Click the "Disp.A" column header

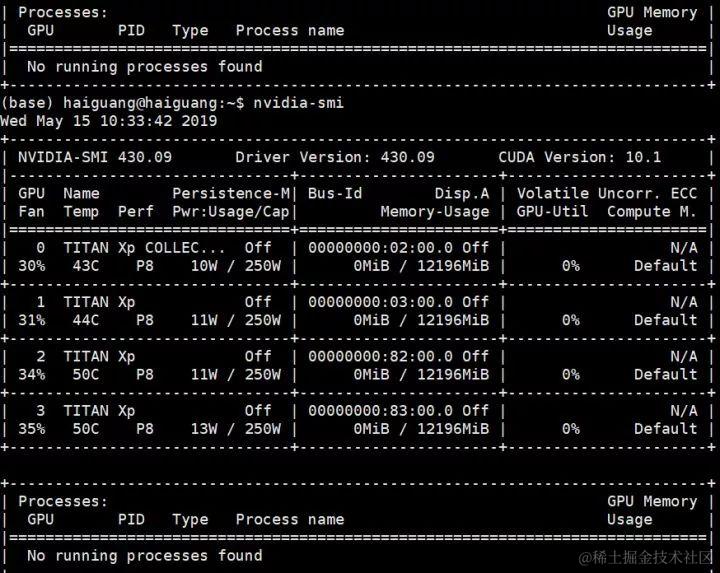point(462,193)
